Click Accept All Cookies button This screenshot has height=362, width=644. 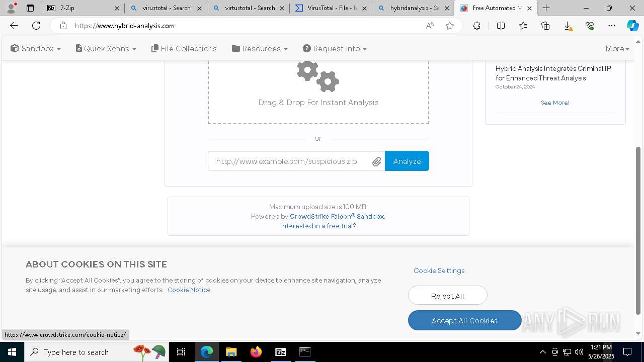pos(464,321)
